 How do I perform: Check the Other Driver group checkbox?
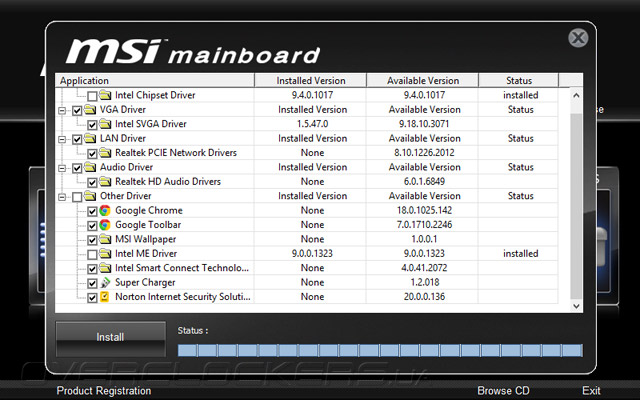(x=77, y=197)
